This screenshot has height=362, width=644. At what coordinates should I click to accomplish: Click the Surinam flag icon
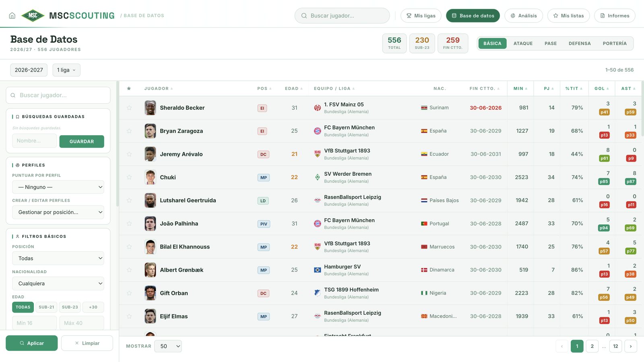pyautogui.click(x=424, y=108)
